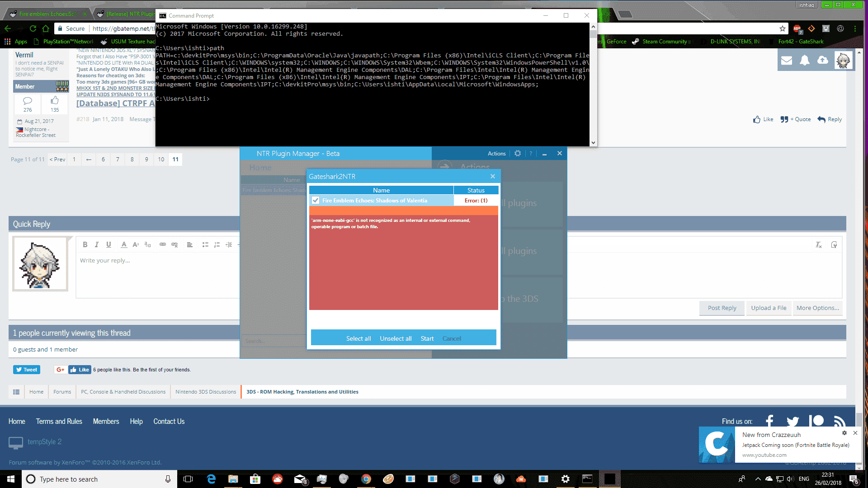Screen dimensions: 868x488
Task: Remove formatting in reply editor
Action: 819,244
